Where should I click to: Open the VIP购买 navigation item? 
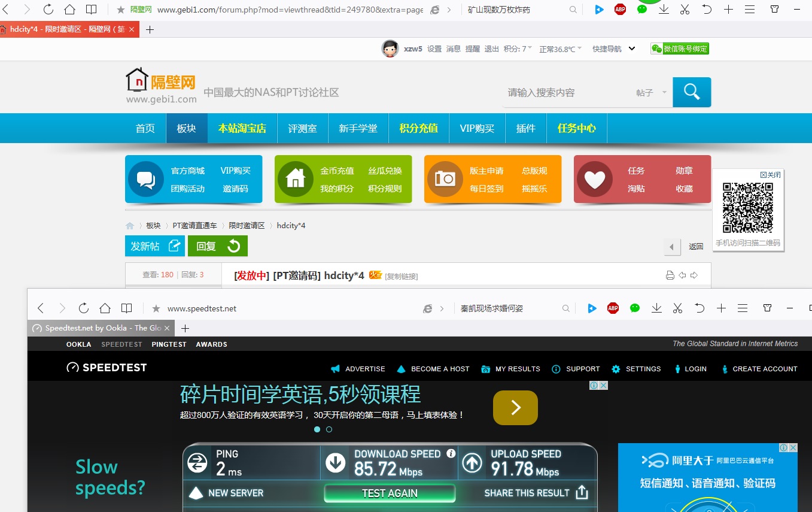(477, 128)
